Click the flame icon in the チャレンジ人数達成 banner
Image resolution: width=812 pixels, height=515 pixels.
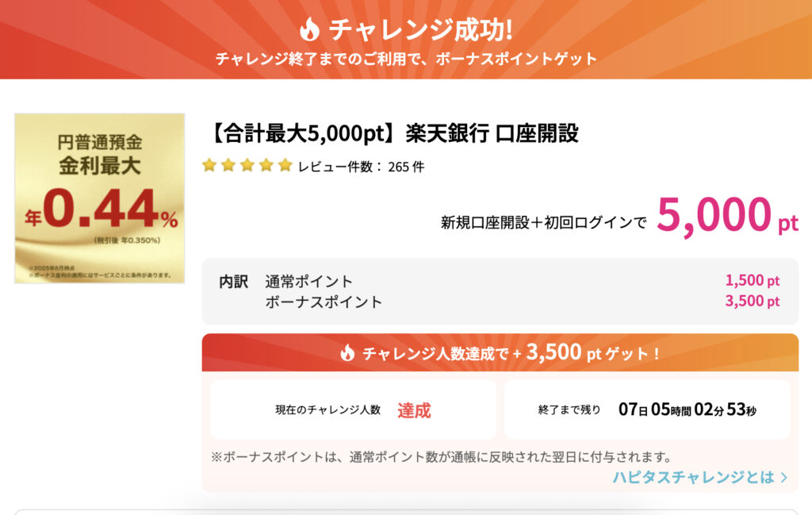(347, 353)
